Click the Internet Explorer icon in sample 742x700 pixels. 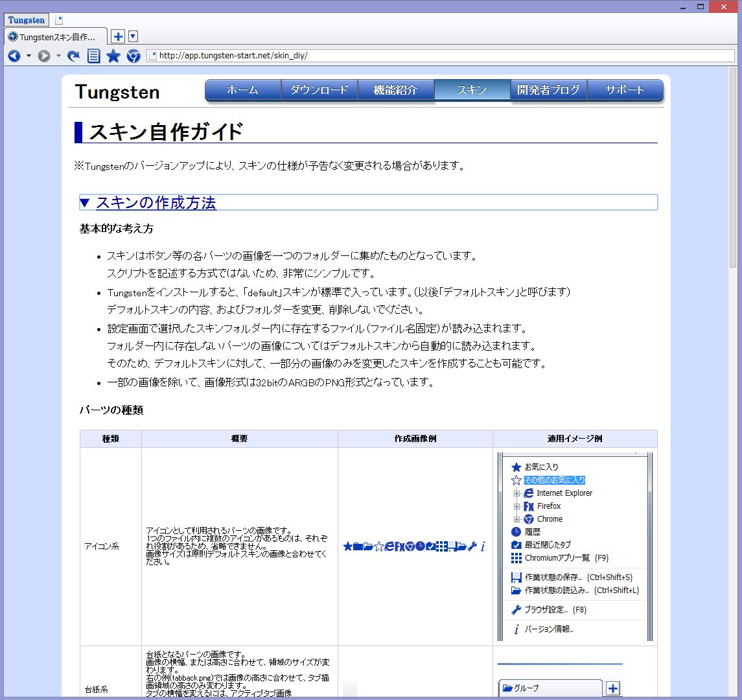coord(529,493)
